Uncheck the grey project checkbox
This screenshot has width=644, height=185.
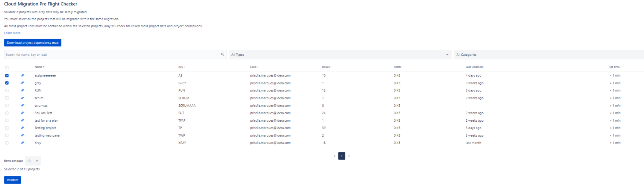(x=7, y=83)
